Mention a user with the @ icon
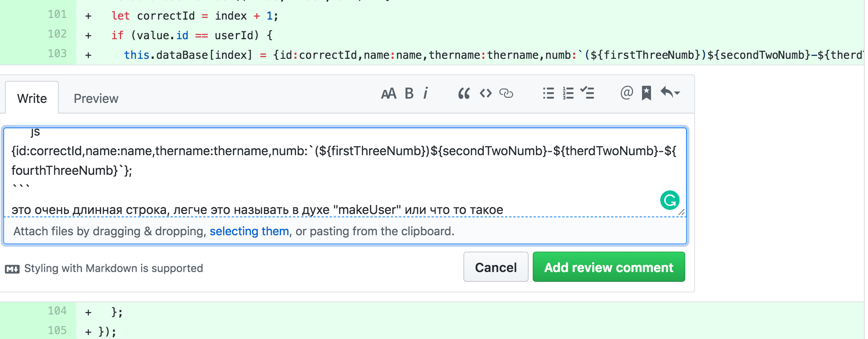Viewport: 868px width, 339px height. (627, 93)
